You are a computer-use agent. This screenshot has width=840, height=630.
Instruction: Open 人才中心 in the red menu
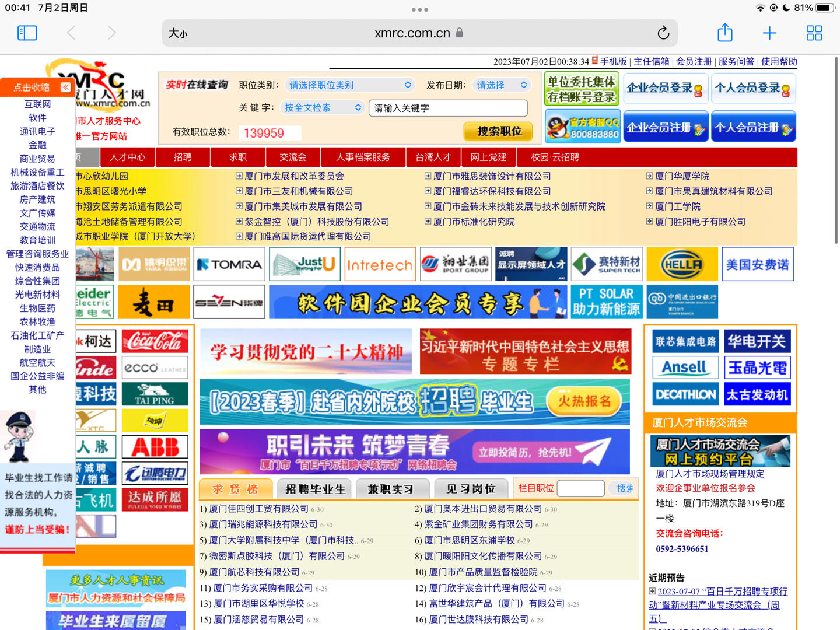(x=128, y=157)
